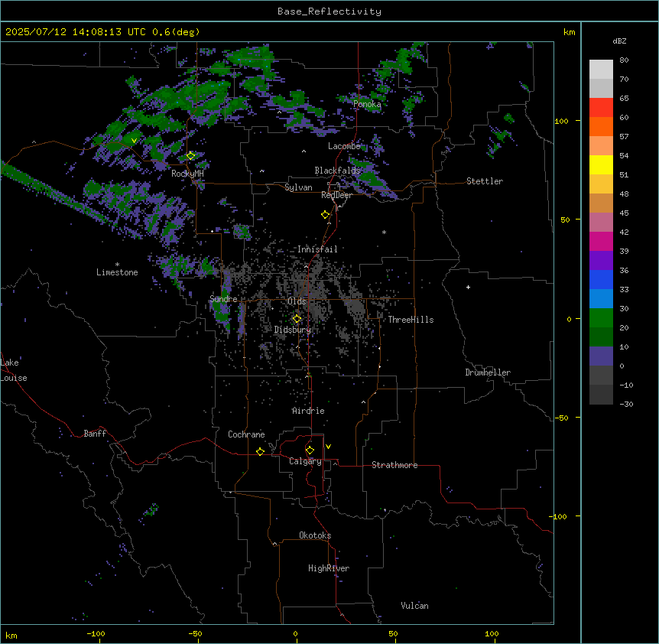Click the Ponoka city label
Screen dimensions: 659x644
point(367,104)
